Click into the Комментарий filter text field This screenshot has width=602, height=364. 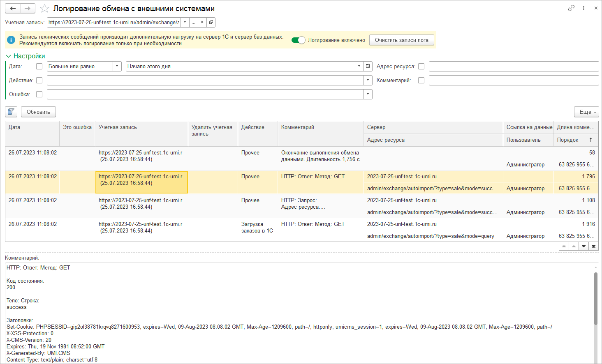point(514,81)
